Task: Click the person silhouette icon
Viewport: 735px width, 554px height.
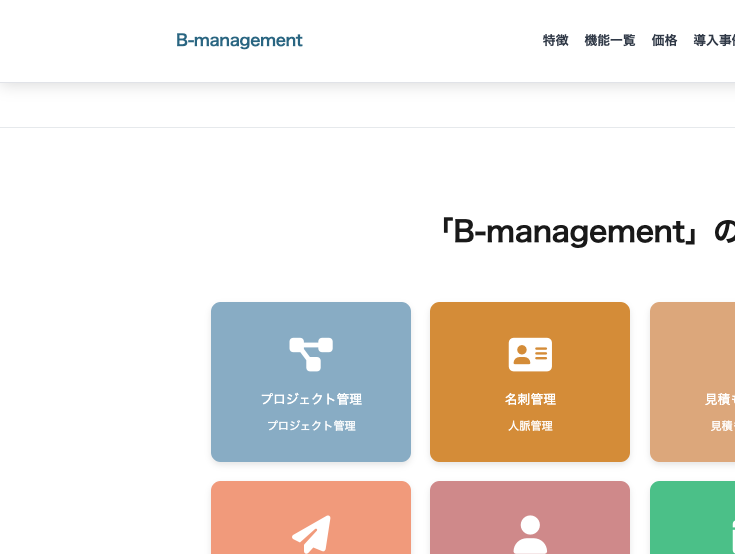Action: pyautogui.click(x=530, y=535)
